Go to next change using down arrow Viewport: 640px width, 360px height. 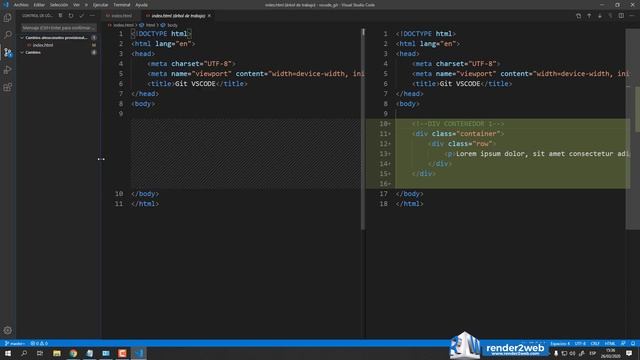pyautogui.click(x=600, y=16)
